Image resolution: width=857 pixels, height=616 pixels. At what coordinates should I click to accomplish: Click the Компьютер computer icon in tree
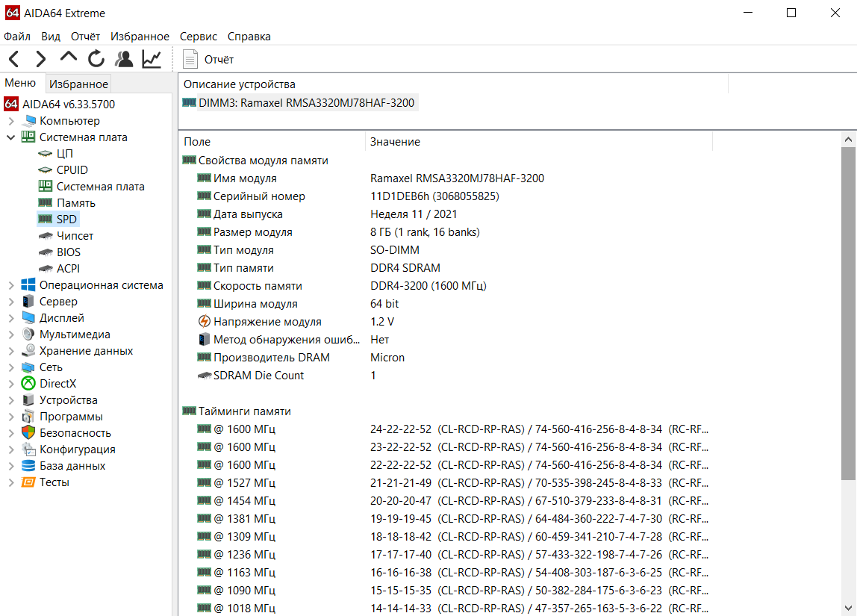28,120
